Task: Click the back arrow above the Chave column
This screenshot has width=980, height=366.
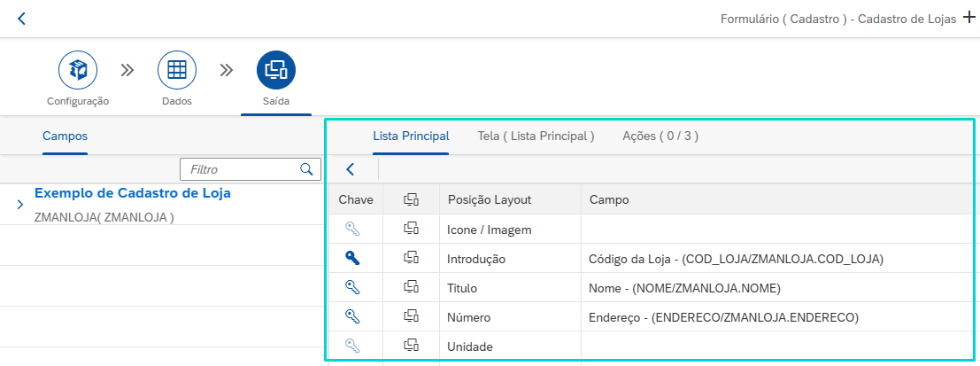Action: pos(351,169)
